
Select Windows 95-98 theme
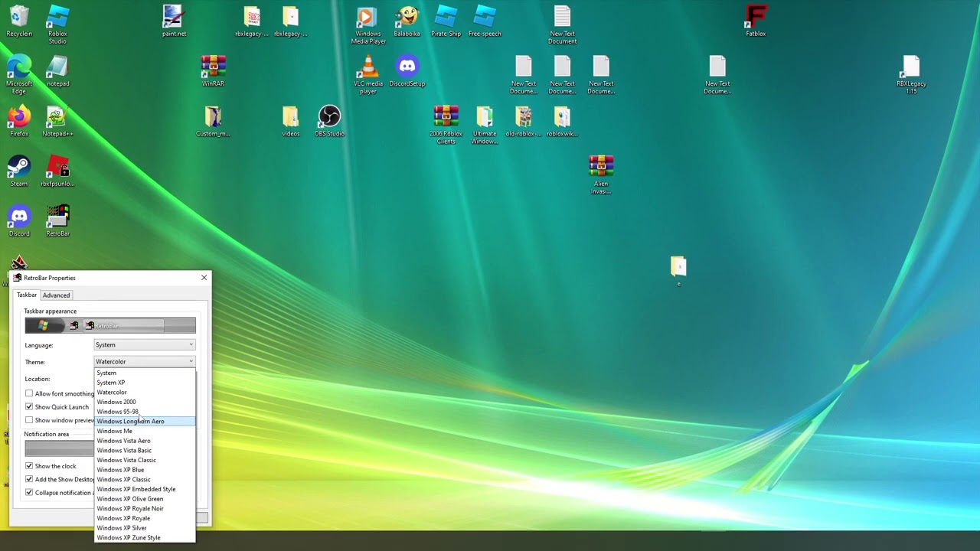tap(145, 412)
